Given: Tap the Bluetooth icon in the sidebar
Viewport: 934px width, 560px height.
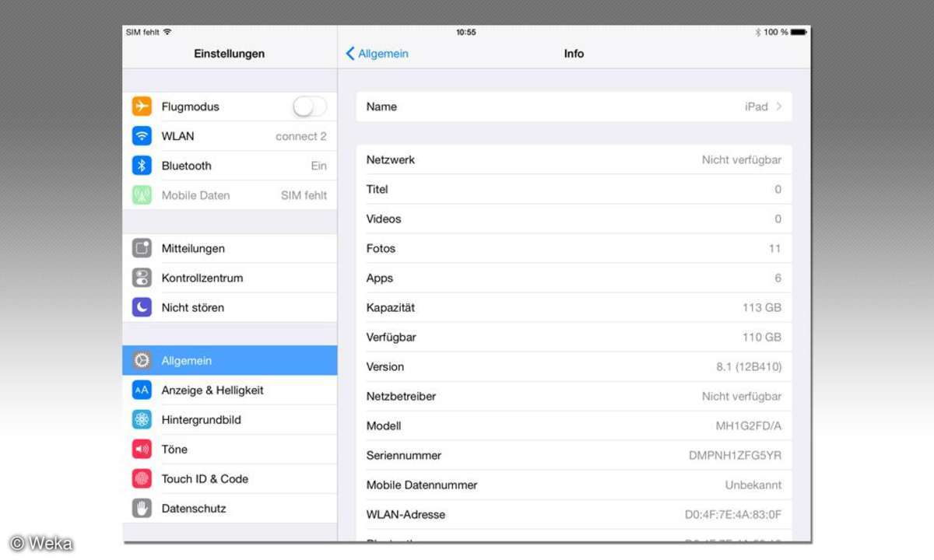Looking at the screenshot, I should [x=142, y=166].
